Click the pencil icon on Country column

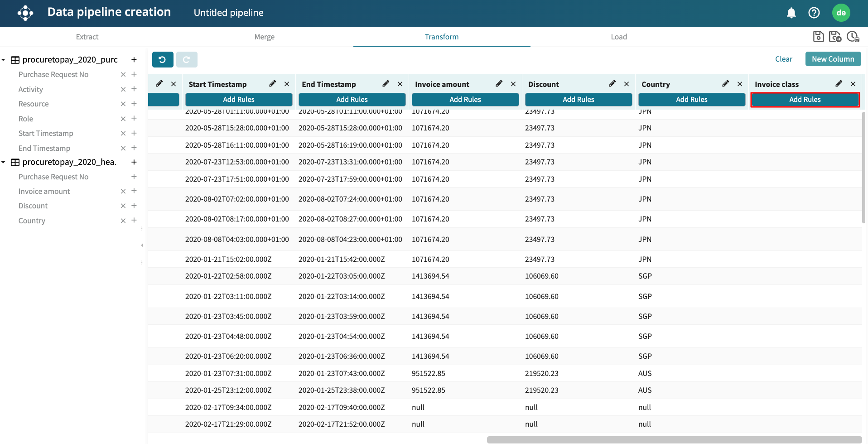coord(725,84)
